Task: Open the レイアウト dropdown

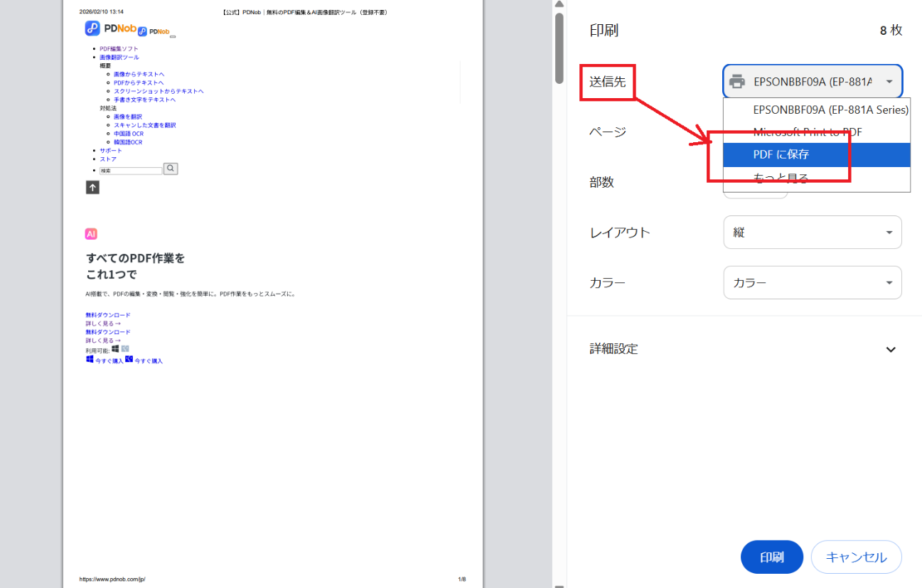Action: click(x=813, y=232)
